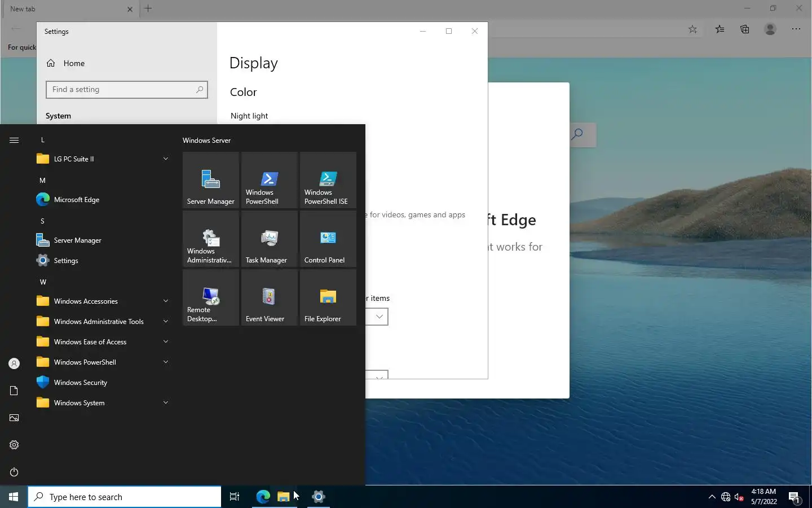Open Settings from the app list
This screenshot has width=812, height=508.
(103, 260)
